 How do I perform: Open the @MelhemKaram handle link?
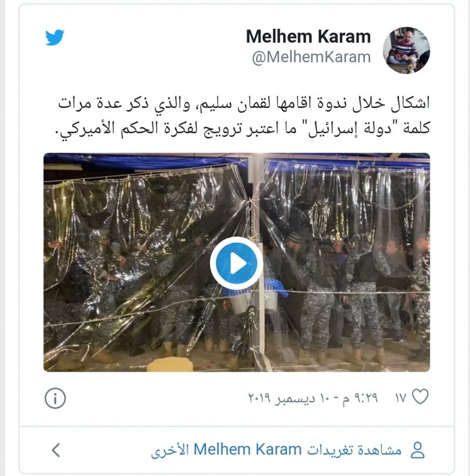click(311, 57)
